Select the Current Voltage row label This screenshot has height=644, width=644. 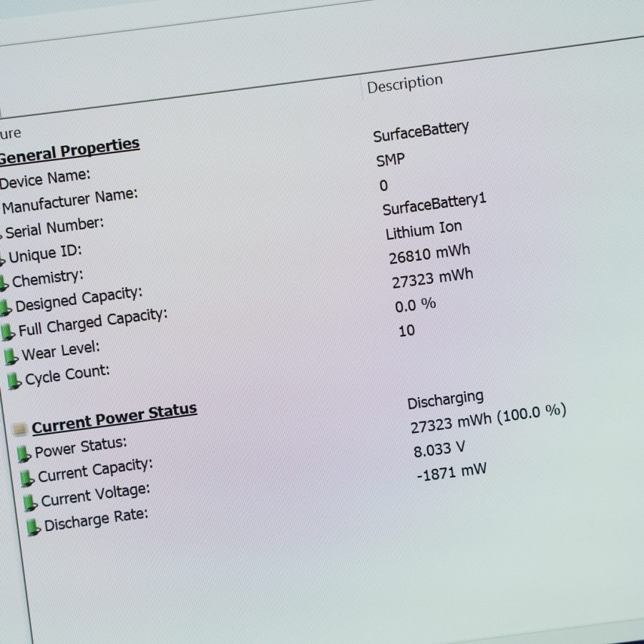pyautogui.click(x=96, y=495)
